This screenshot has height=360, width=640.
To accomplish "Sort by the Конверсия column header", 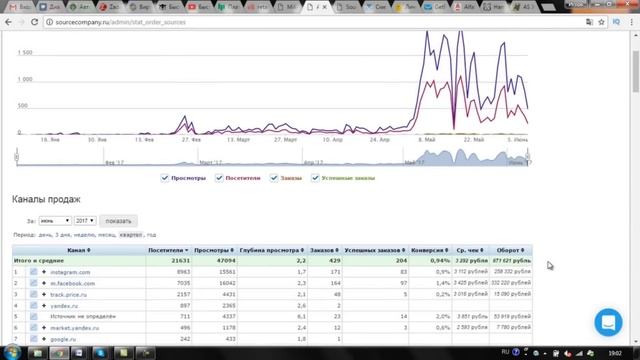I will pyautogui.click(x=430, y=250).
